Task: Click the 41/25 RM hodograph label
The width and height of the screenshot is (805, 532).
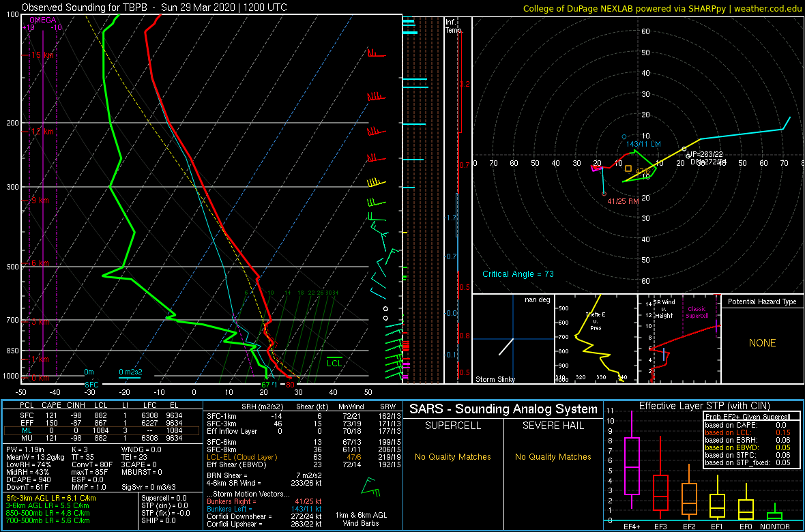Action: 623,202
